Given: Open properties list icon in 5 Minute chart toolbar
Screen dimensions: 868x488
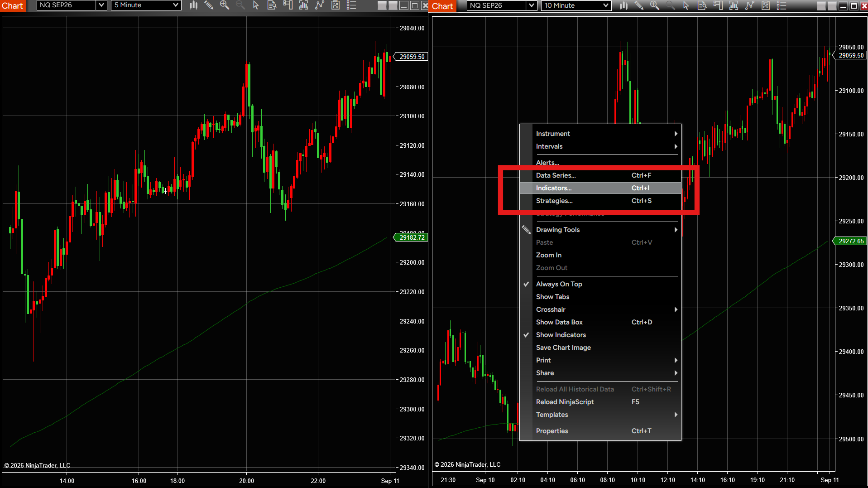Looking at the screenshot, I should click(x=351, y=5).
